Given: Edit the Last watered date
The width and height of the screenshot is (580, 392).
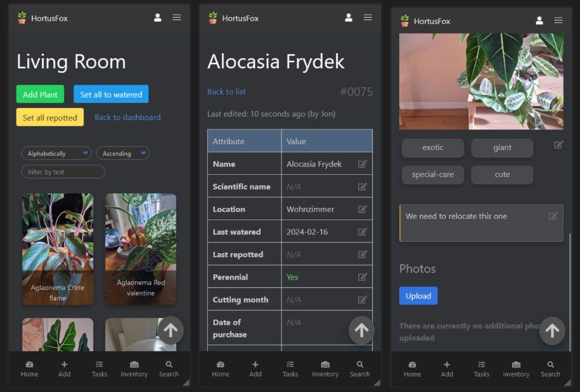Looking at the screenshot, I should coord(362,232).
